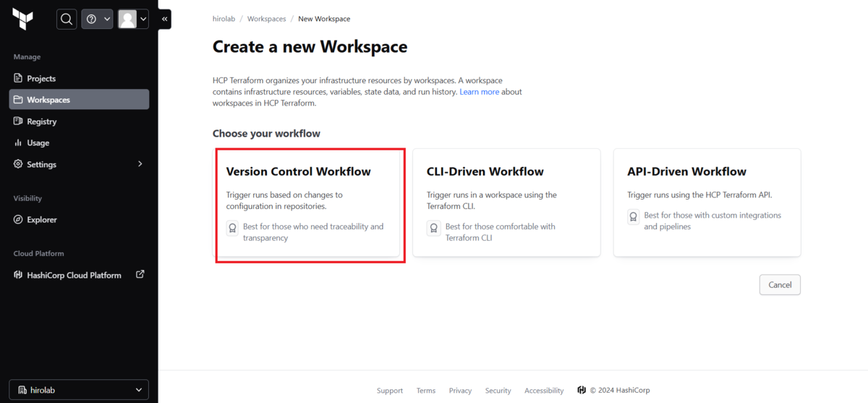Click the Projects folder icon
The height and width of the screenshot is (403, 868).
pyautogui.click(x=19, y=78)
